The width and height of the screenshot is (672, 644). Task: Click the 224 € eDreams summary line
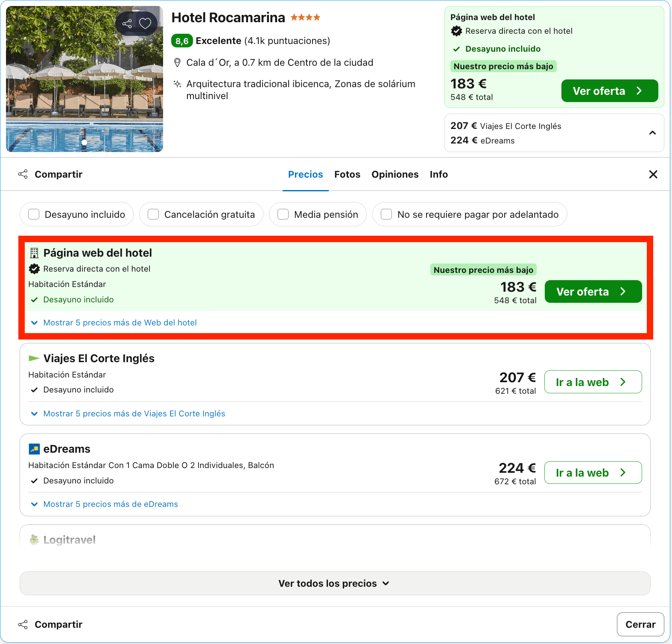click(x=482, y=141)
